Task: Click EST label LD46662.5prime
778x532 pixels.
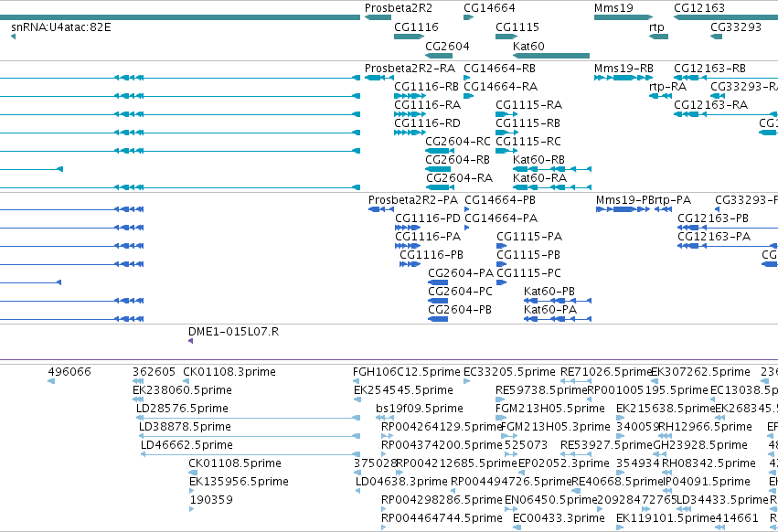Action: pyautogui.click(x=187, y=445)
